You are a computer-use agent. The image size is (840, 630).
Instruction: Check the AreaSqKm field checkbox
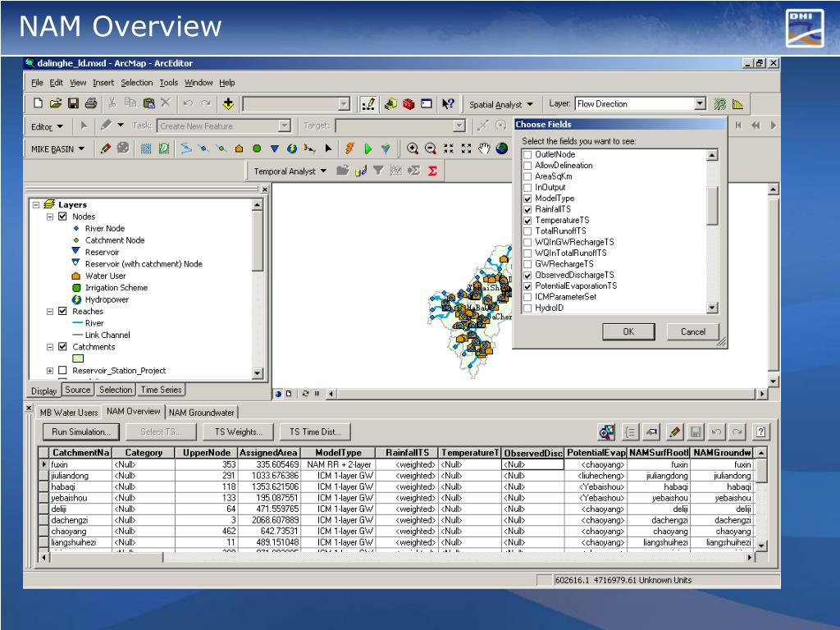527,176
